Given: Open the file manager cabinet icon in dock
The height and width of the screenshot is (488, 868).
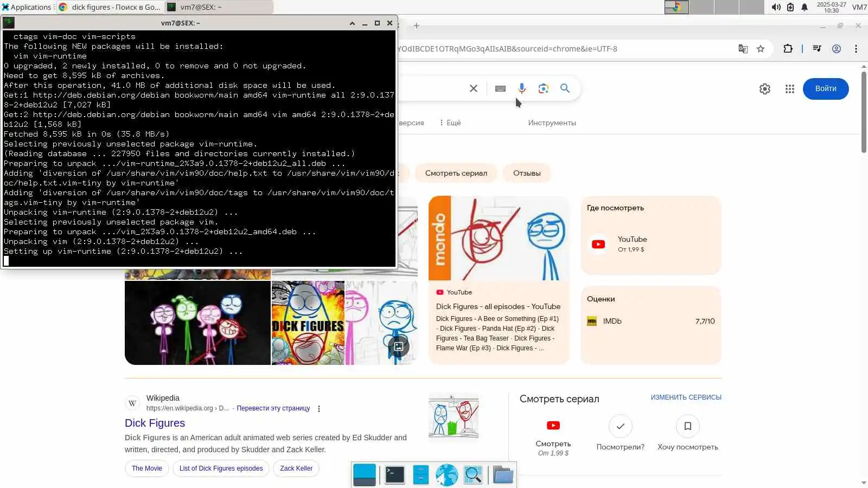Looking at the screenshot, I should [x=421, y=475].
